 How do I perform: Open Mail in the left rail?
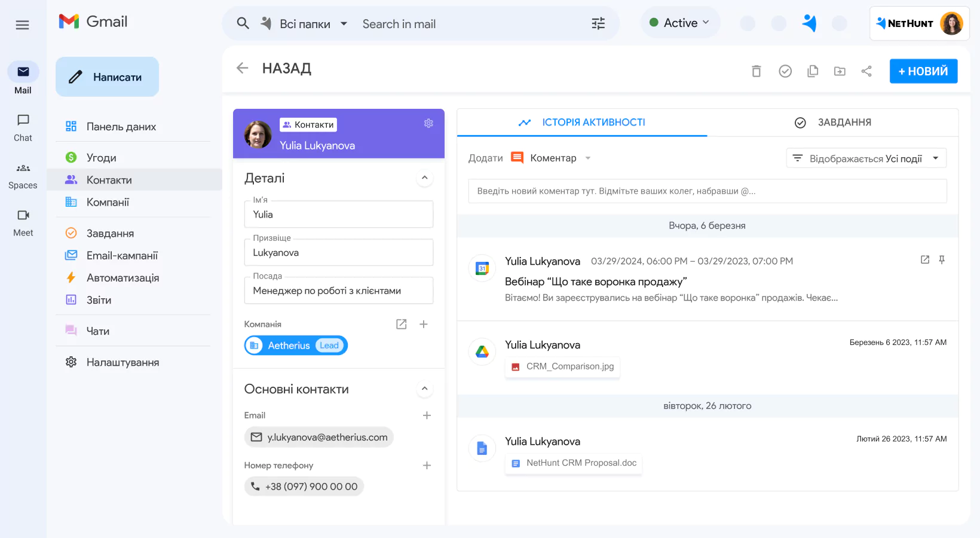(x=23, y=78)
